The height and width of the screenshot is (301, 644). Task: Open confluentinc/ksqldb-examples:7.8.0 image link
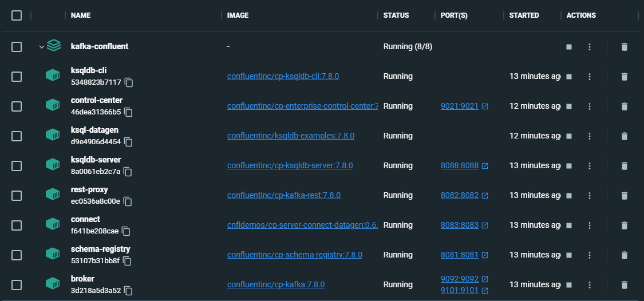point(291,136)
